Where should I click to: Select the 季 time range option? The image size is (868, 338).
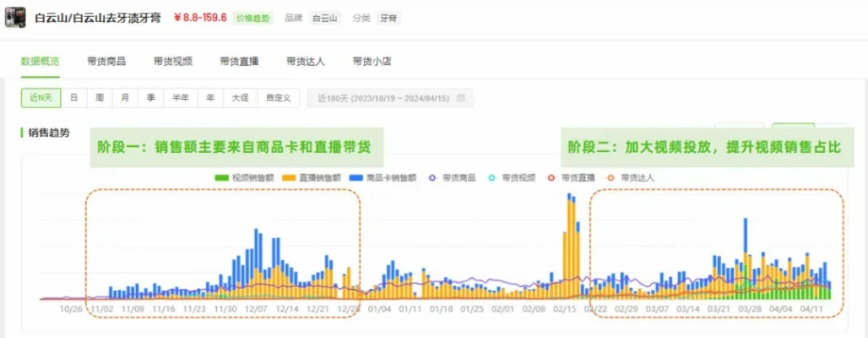click(150, 98)
